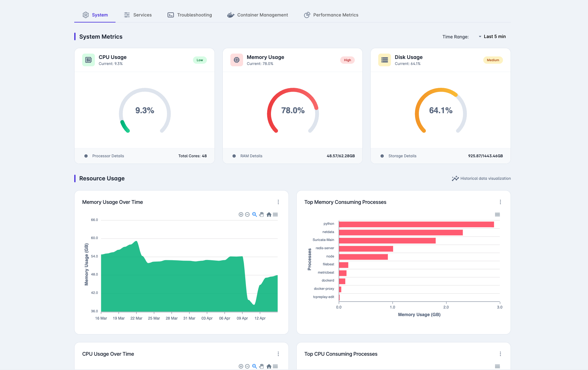Screen dimensions: 588x370
Task: Reset zoom with home icon on Memory chart
Action: click(269, 215)
